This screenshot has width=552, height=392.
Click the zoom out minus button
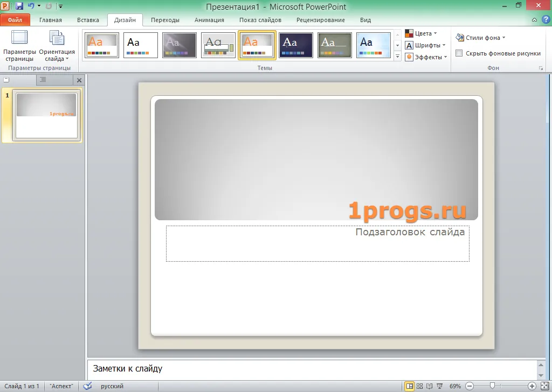(x=470, y=386)
